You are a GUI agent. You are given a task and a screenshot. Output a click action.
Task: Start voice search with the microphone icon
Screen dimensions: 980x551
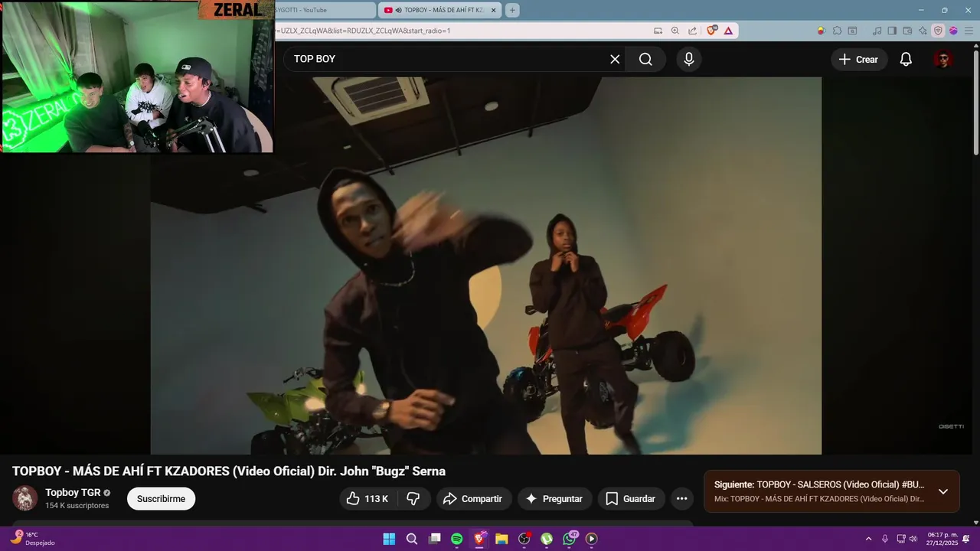[x=689, y=59]
